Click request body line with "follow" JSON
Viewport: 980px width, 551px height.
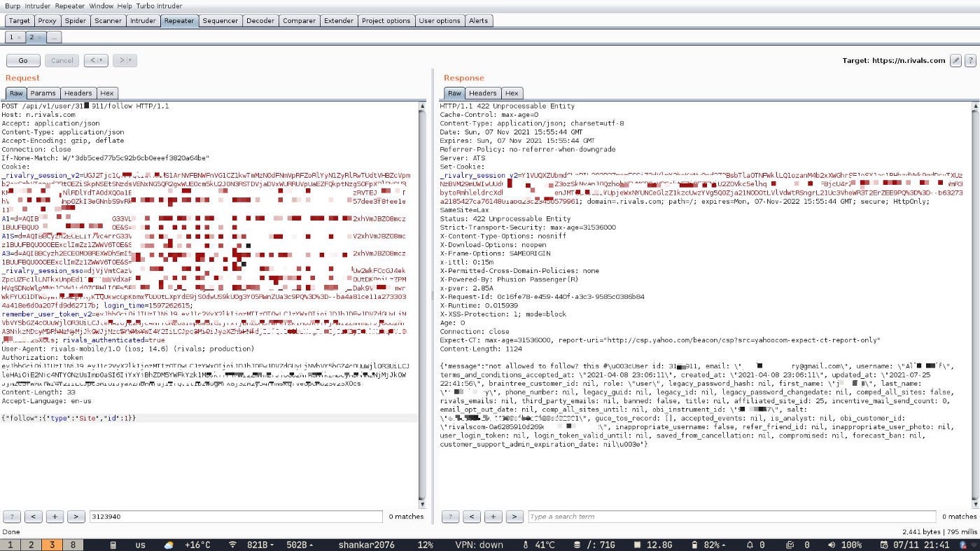pos(69,418)
